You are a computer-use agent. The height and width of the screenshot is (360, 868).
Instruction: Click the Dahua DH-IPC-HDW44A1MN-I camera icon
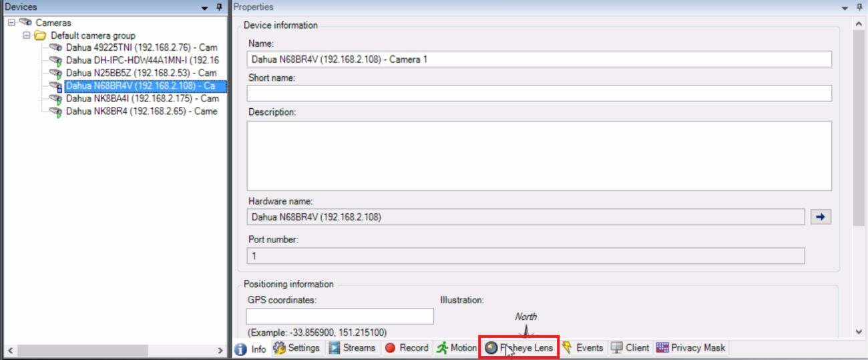[x=55, y=61]
